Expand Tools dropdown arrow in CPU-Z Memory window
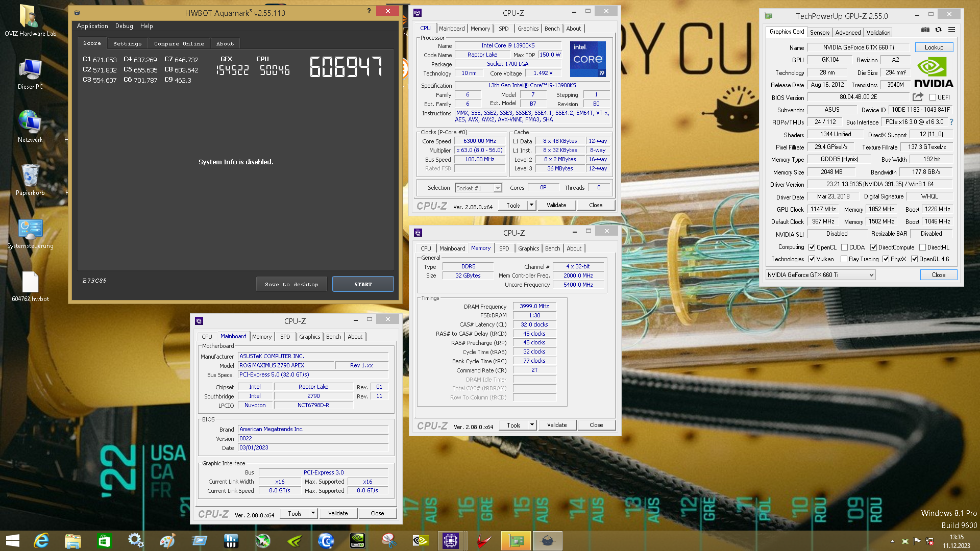 pyautogui.click(x=532, y=425)
